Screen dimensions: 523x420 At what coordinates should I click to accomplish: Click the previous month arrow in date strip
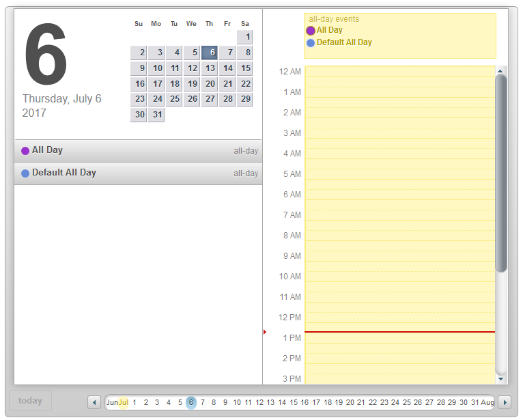(x=94, y=402)
